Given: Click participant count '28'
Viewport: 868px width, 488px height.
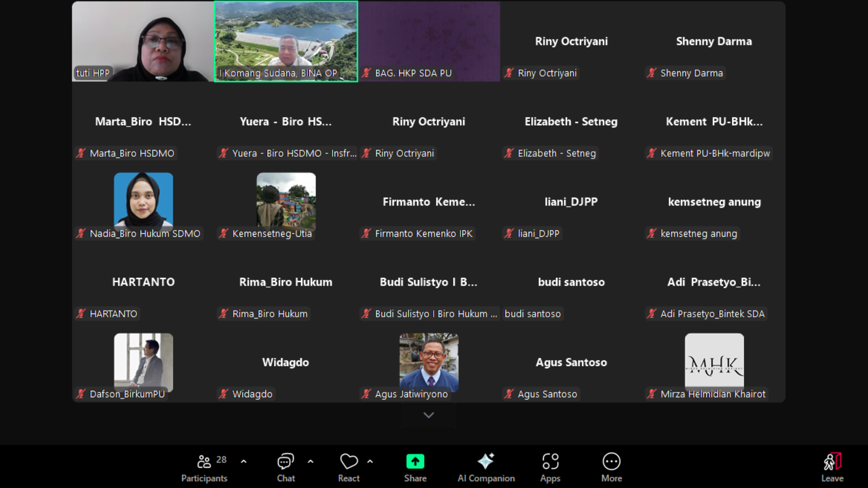Looking at the screenshot, I should tap(221, 460).
